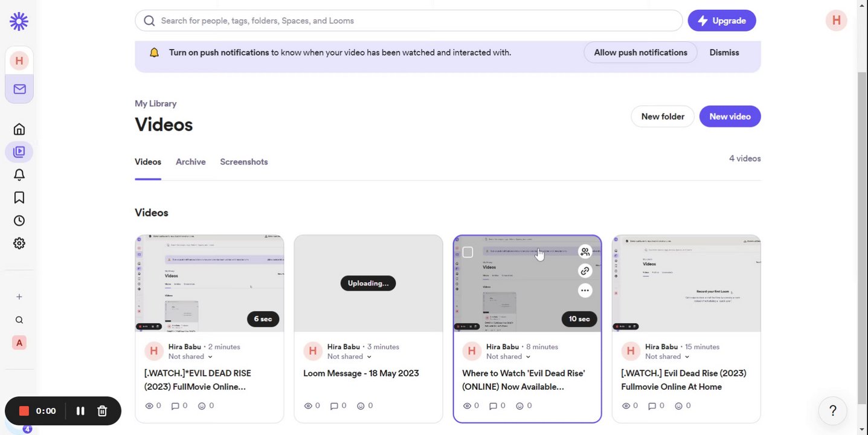
Task: Dismiss the push notification banner
Action: [724, 53]
